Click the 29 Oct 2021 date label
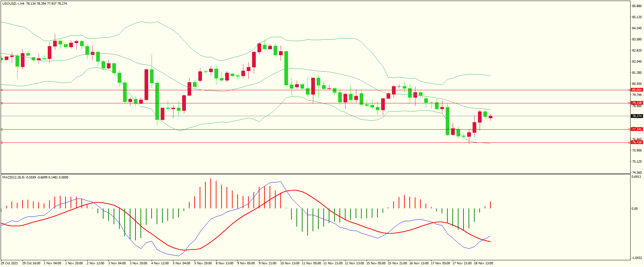The height and width of the screenshot is (267, 644). pyautogui.click(x=9, y=263)
